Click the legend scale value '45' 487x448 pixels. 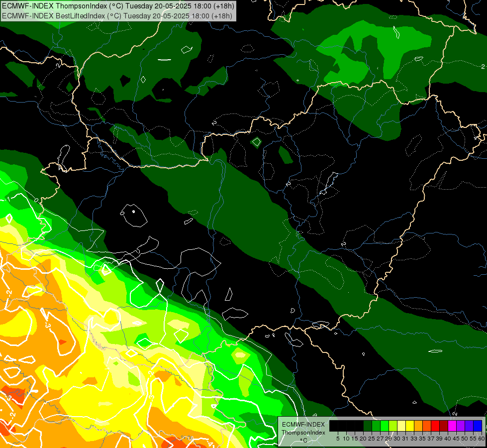456,439
